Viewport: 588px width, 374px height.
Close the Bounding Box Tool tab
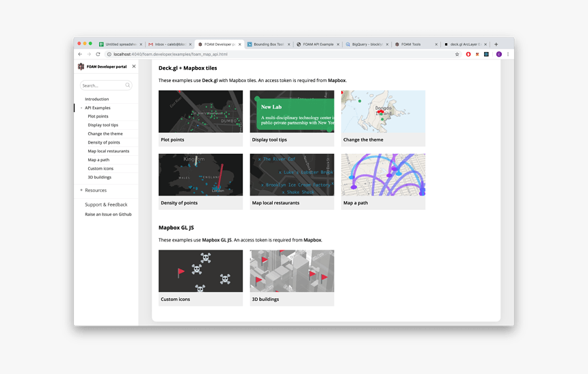coord(289,44)
